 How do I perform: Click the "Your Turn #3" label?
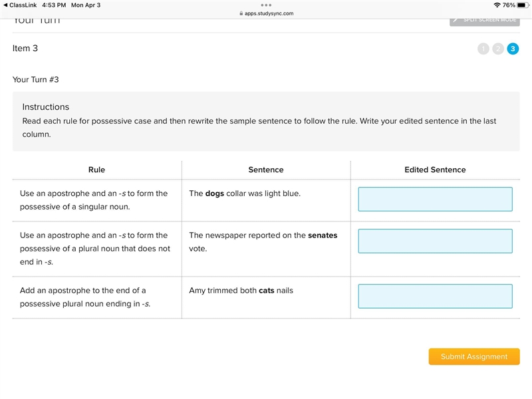coord(36,79)
